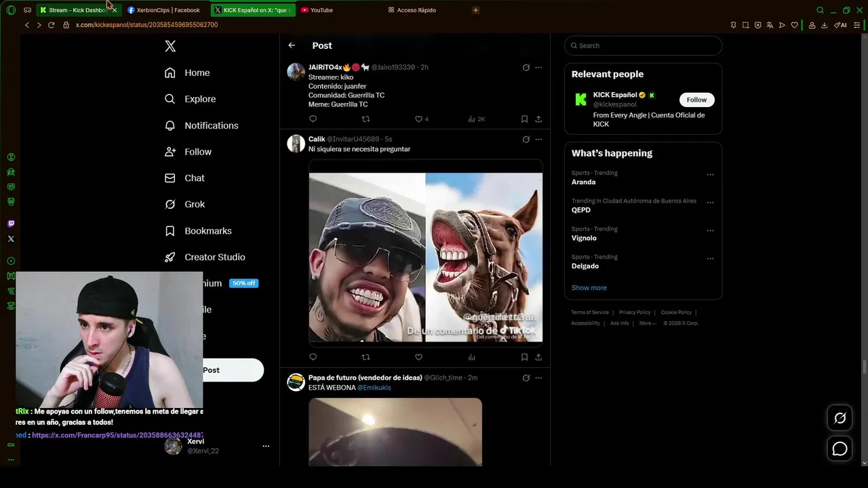The width and height of the screenshot is (868, 488).
Task: Click the X Search field
Action: pyautogui.click(x=643, y=45)
